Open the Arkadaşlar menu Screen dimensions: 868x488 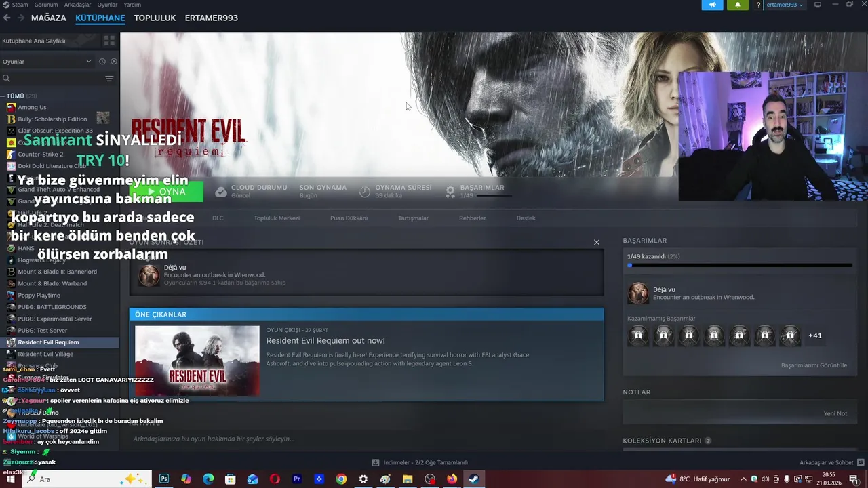[x=77, y=5]
